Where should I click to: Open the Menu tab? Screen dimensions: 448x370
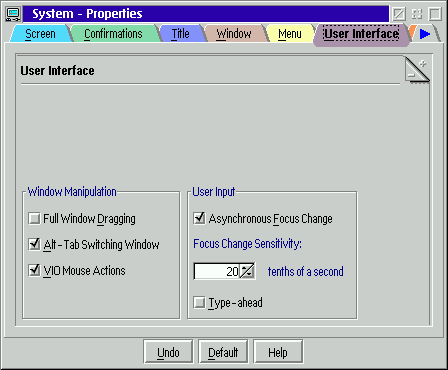[x=290, y=34]
